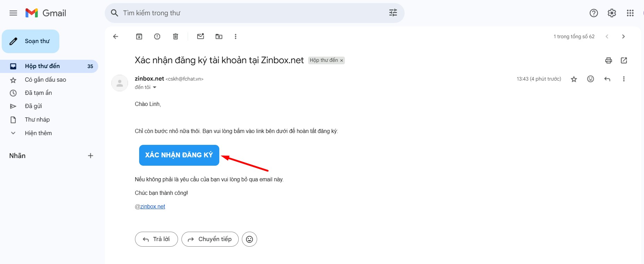Delete the email using the trash icon

(x=176, y=36)
